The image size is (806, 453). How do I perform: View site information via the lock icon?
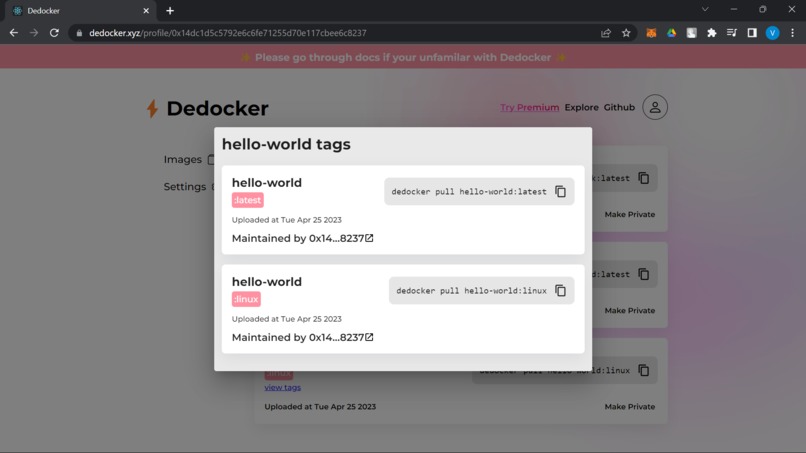(79, 33)
